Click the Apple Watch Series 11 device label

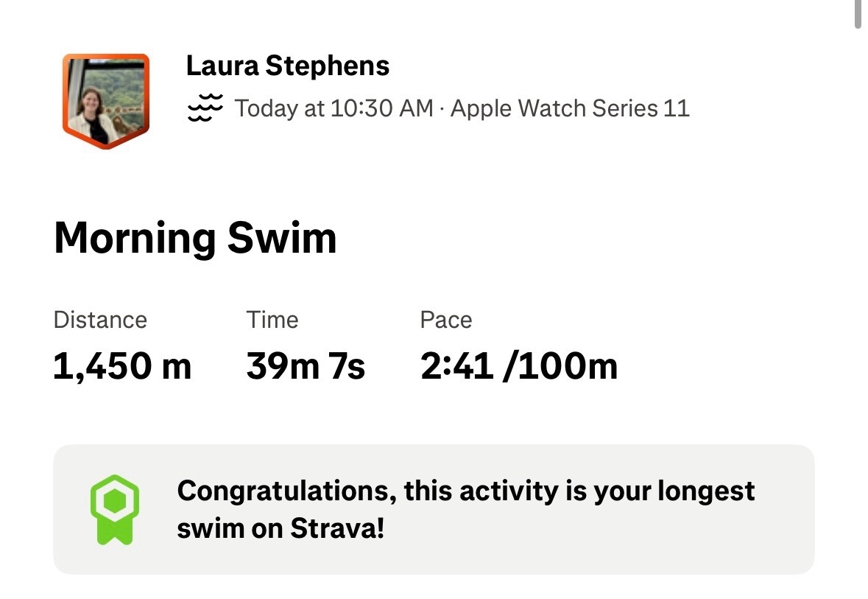[570, 108]
